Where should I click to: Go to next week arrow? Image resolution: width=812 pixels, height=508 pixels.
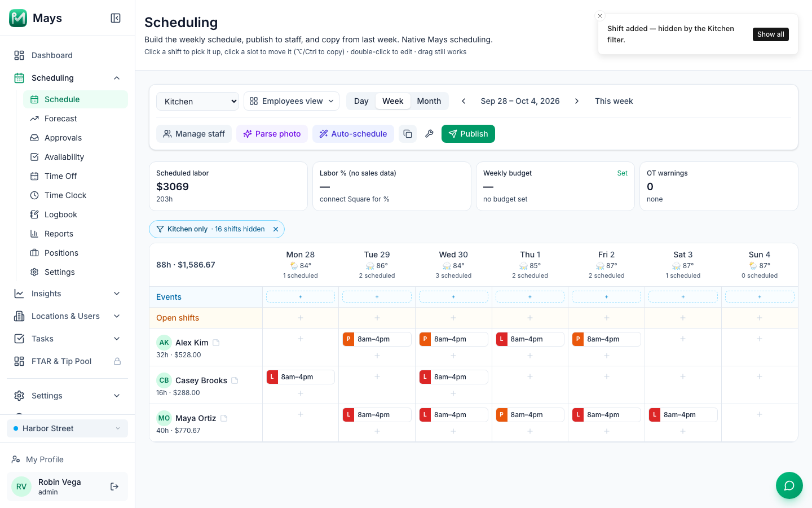pyautogui.click(x=576, y=101)
